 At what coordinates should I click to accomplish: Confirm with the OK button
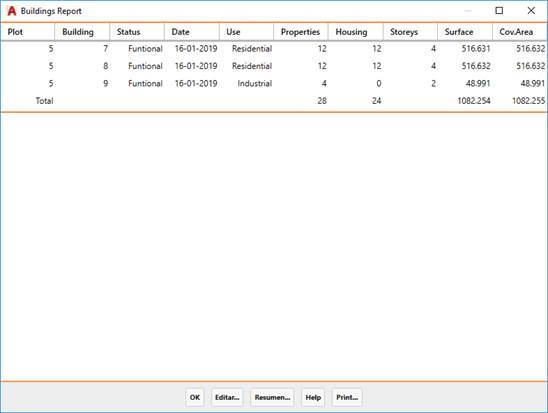pyautogui.click(x=195, y=397)
